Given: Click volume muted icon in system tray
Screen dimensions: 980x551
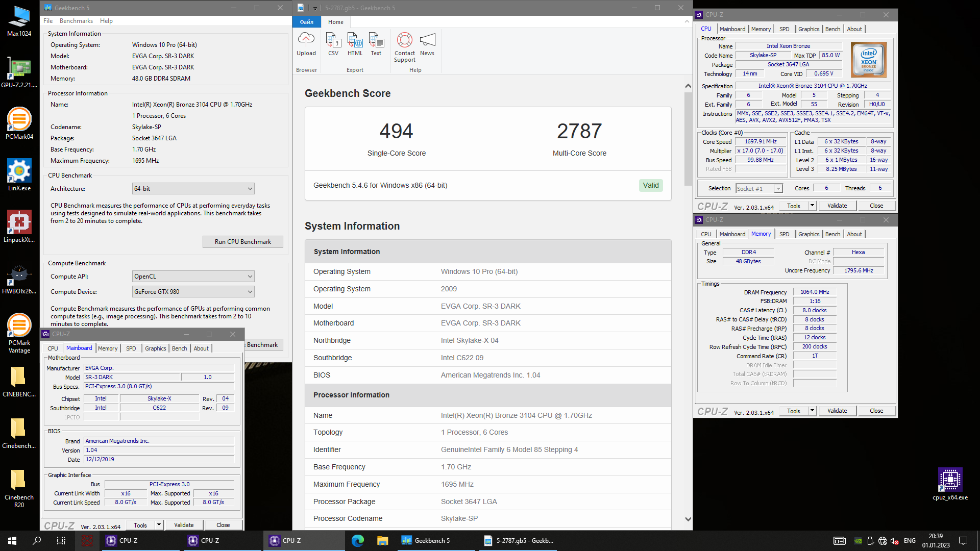Looking at the screenshot, I should pyautogui.click(x=894, y=541).
